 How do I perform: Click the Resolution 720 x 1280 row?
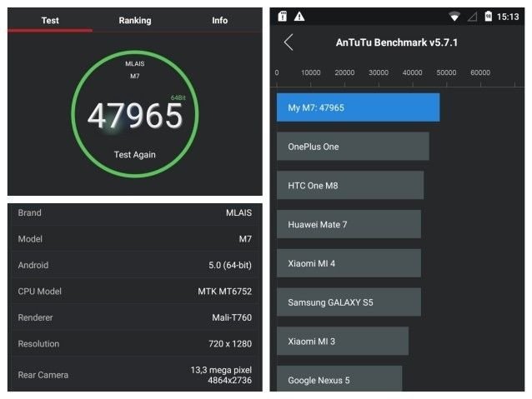(x=135, y=344)
